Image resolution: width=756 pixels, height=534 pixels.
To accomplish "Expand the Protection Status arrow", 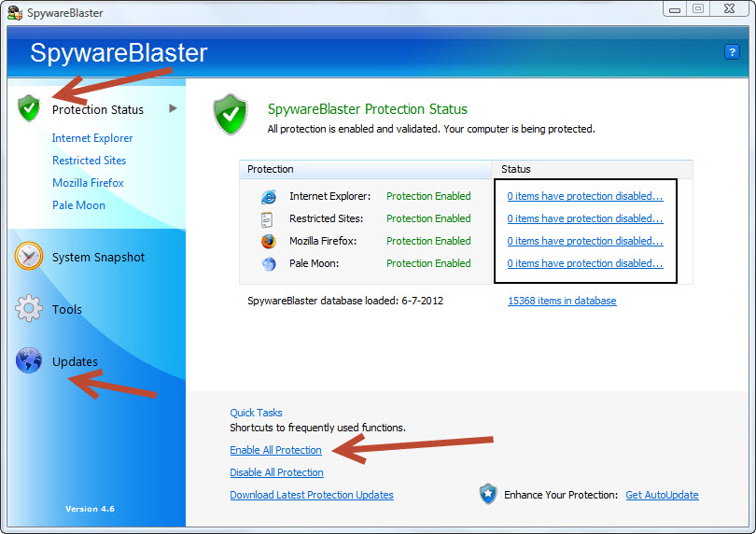I will click(173, 108).
